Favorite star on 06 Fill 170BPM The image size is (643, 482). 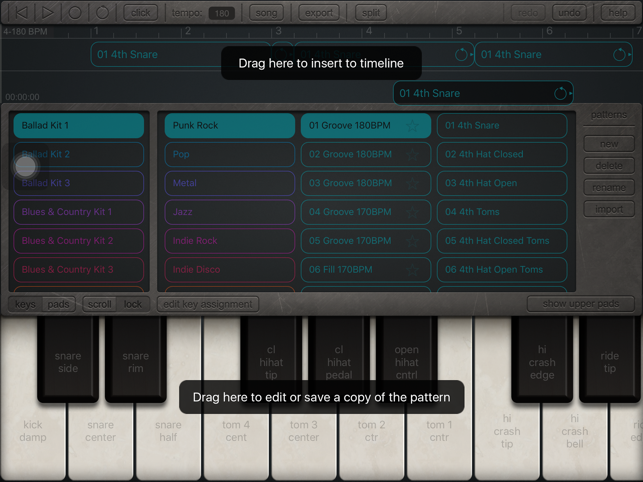pyautogui.click(x=412, y=270)
